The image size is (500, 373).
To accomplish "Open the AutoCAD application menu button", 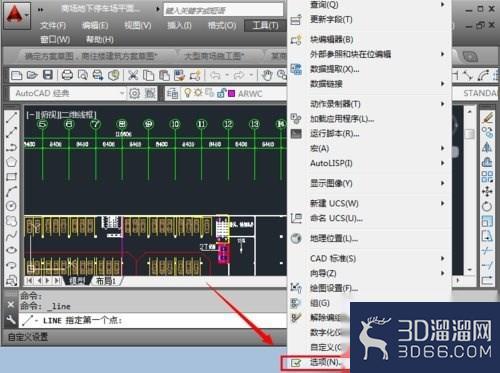I will coord(16,15).
